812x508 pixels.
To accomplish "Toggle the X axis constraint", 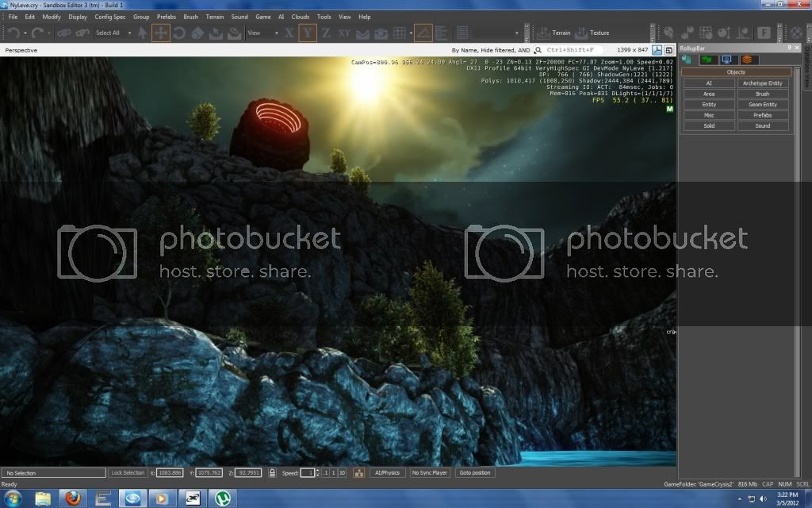I will click(x=289, y=33).
